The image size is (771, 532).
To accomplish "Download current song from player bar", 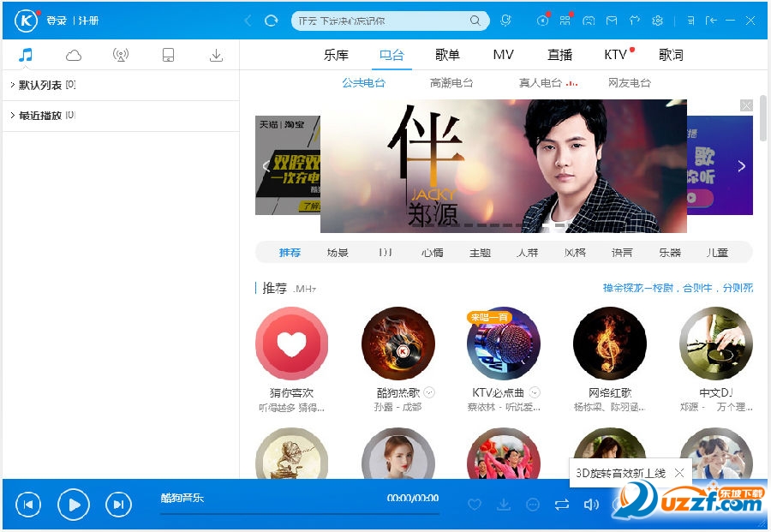I will 504,505.
